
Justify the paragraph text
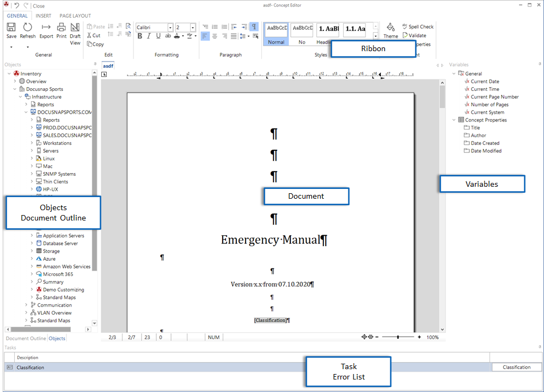234,36
